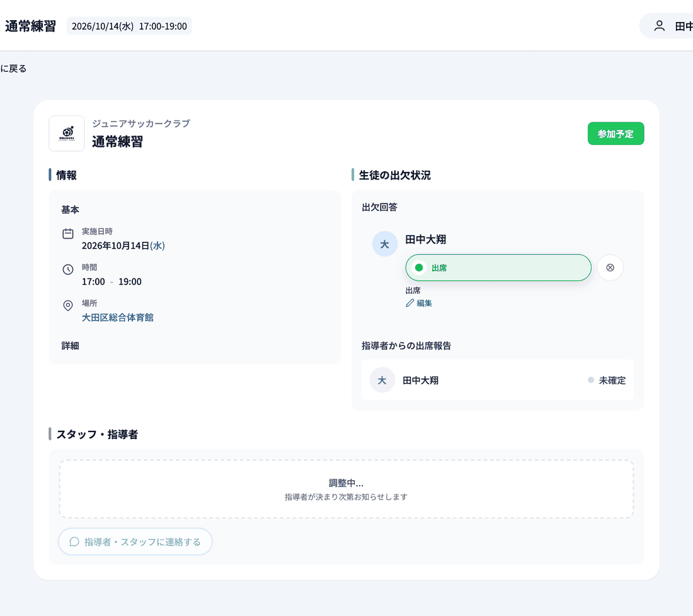The height and width of the screenshot is (616, 693).
Task: Click the スタッフ・指導者 section heading
Action: (x=97, y=435)
